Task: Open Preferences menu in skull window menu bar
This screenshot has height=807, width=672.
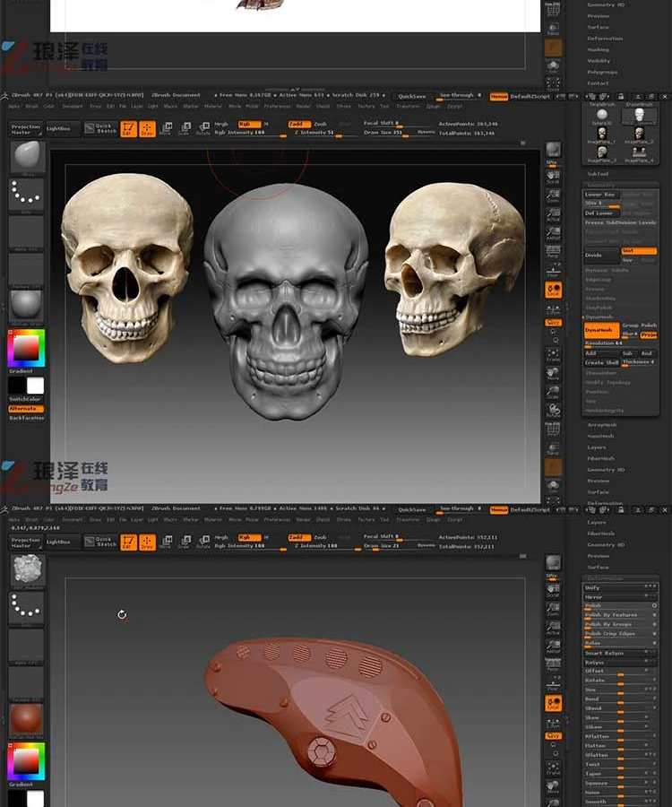Action: pos(278,107)
